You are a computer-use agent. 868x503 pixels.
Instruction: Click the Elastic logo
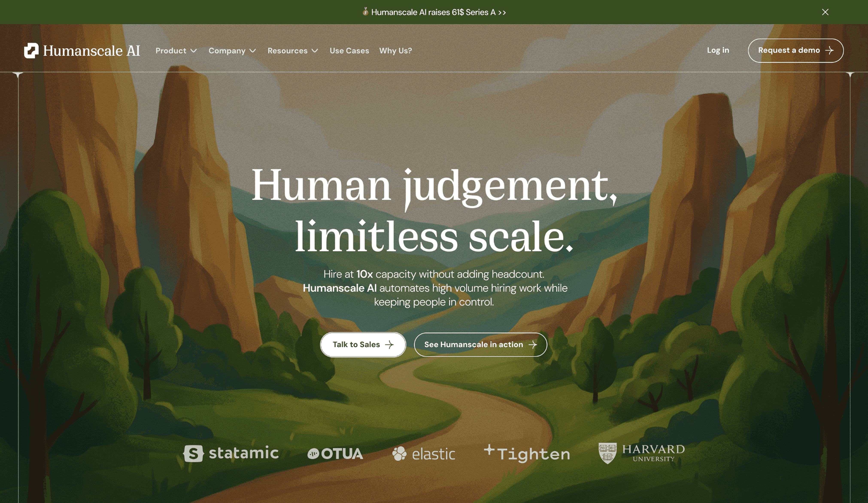tap(423, 454)
